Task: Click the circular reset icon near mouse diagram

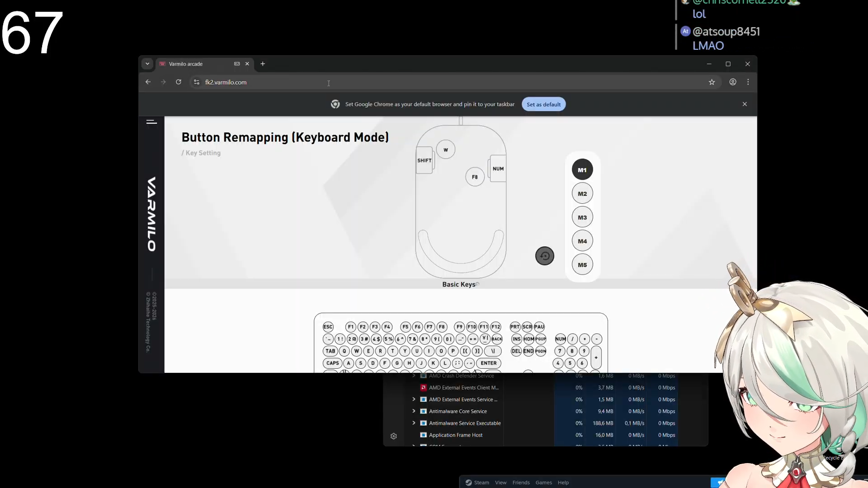Action: point(544,256)
